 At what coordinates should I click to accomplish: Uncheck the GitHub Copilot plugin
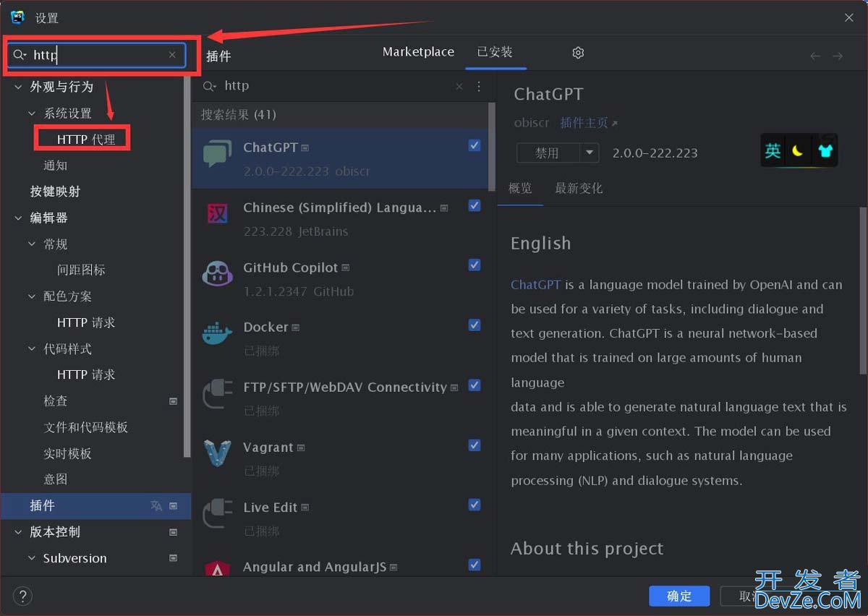coord(475,265)
